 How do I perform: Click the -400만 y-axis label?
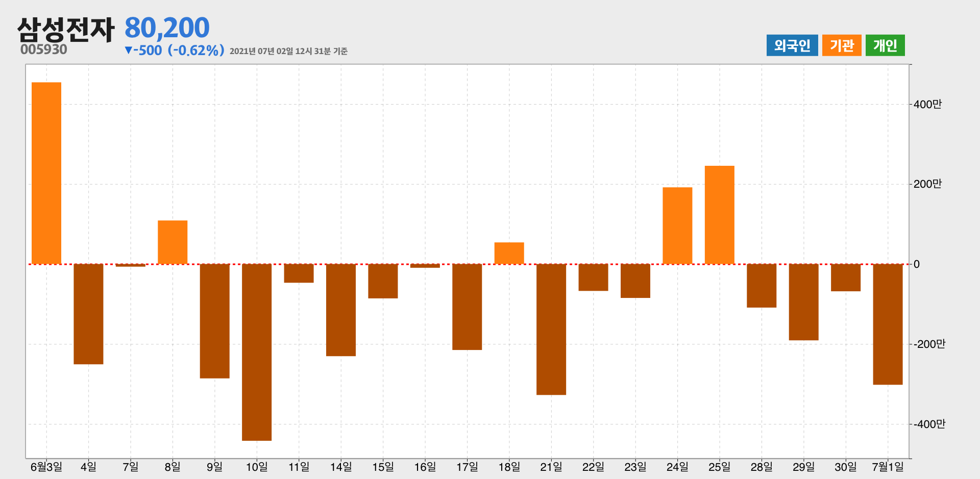tap(929, 424)
